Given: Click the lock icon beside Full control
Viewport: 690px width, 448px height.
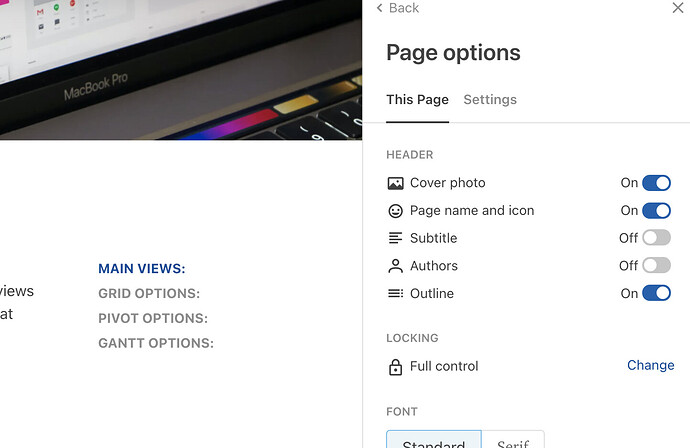Looking at the screenshot, I should tap(395, 366).
